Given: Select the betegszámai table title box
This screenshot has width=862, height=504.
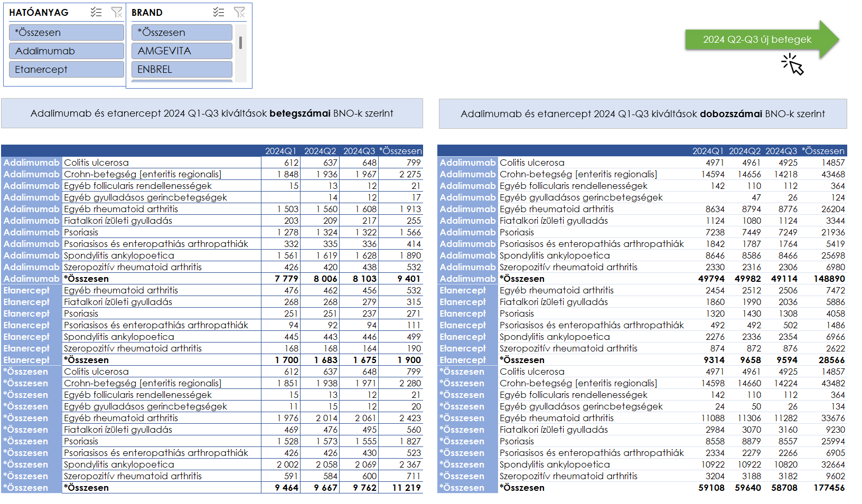Looking at the screenshot, I should pos(212,113).
